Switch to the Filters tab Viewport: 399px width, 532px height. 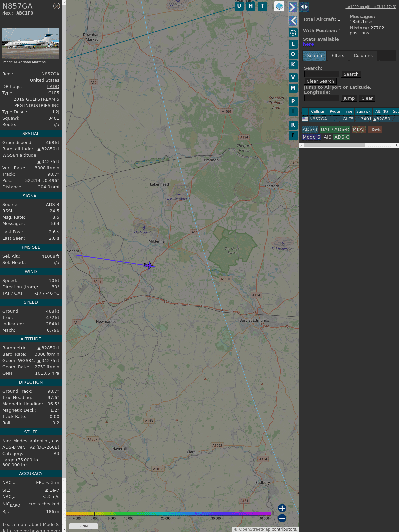337,56
